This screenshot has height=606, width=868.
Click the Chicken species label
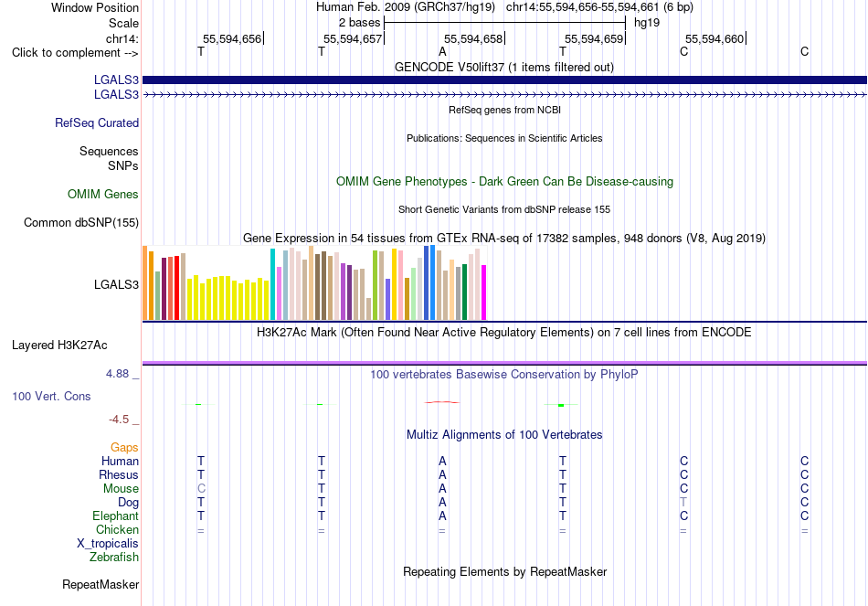(x=117, y=529)
